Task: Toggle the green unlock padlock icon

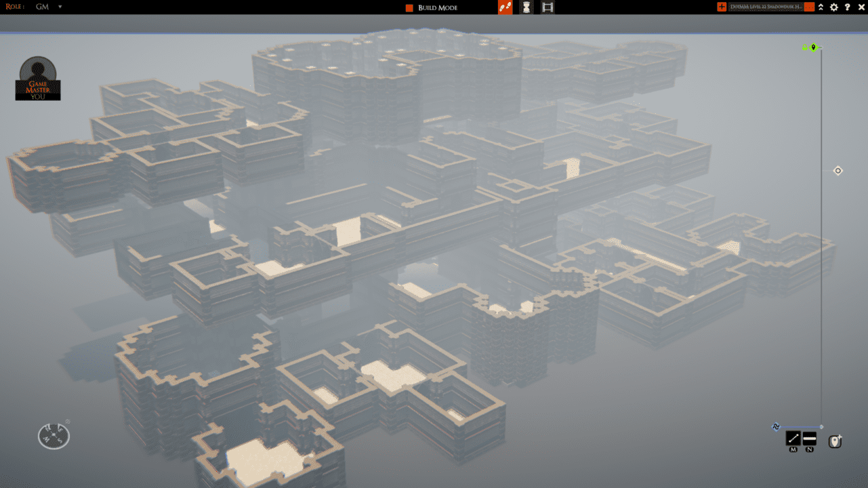Action: (x=805, y=47)
